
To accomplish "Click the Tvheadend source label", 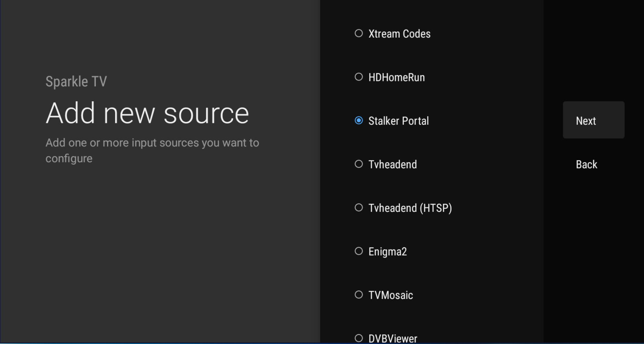I will [393, 164].
